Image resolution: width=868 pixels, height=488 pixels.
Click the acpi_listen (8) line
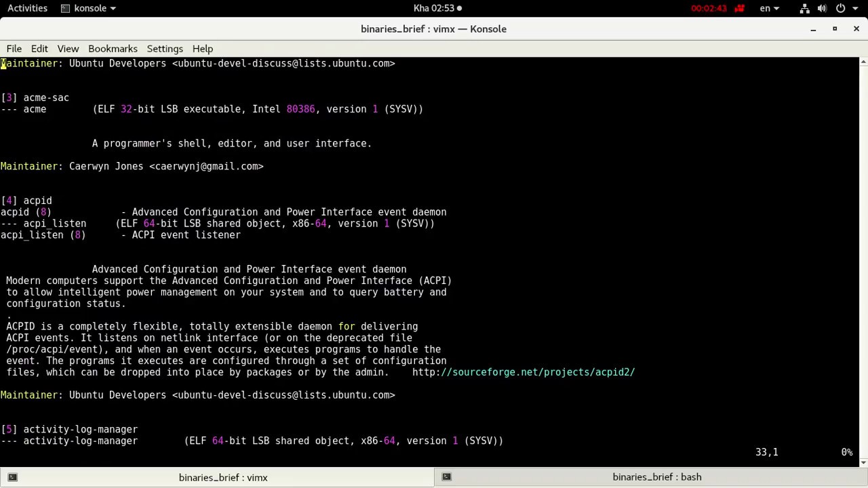[x=121, y=235]
